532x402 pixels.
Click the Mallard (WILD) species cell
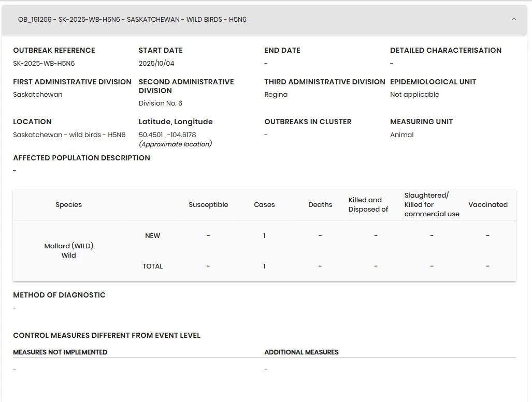tap(68, 250)
